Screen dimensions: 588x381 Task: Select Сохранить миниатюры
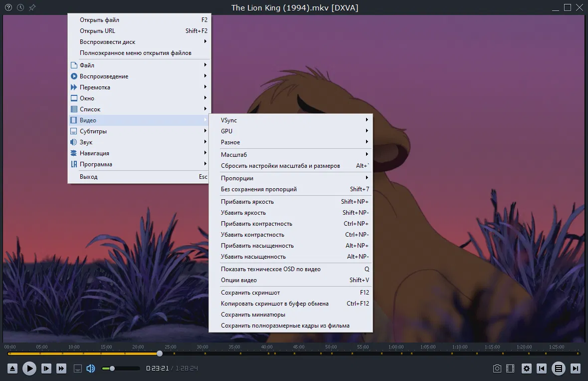pos(291,315)
